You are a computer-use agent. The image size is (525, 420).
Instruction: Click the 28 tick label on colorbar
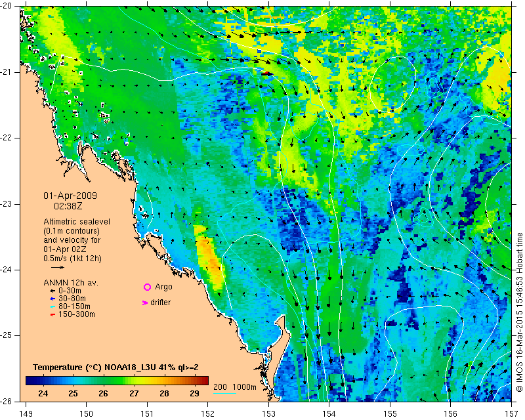tap(164, 394)
